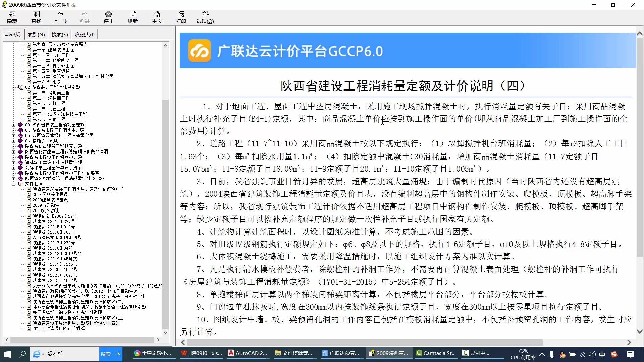Expand the 04 陕西省市政工程消耗量定额 node
Image resolution: width=644 pixels, height=362 pixels.
[x=14, y=130]
